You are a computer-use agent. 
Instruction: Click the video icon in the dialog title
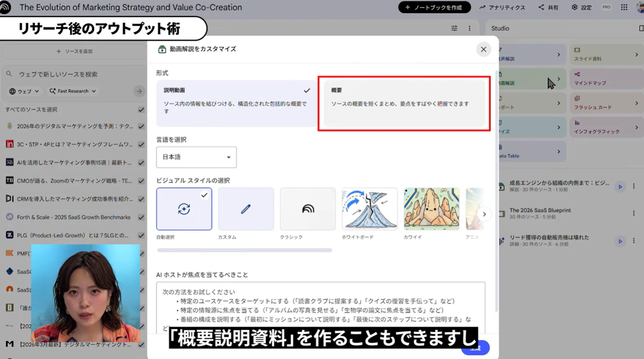click(x=162, y=49)
